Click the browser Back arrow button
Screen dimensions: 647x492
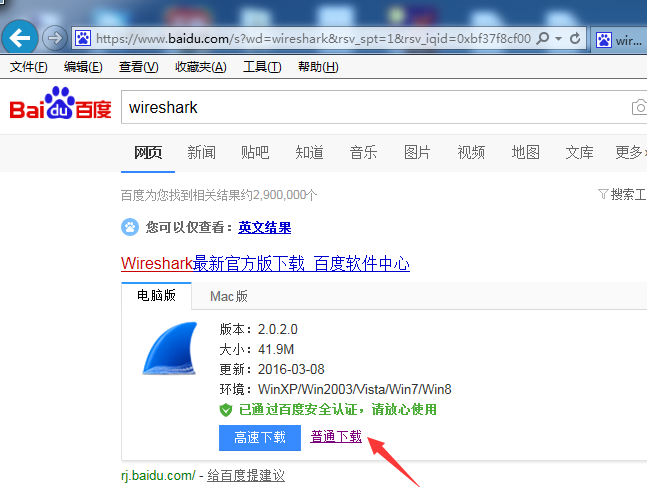coord(21,38)
